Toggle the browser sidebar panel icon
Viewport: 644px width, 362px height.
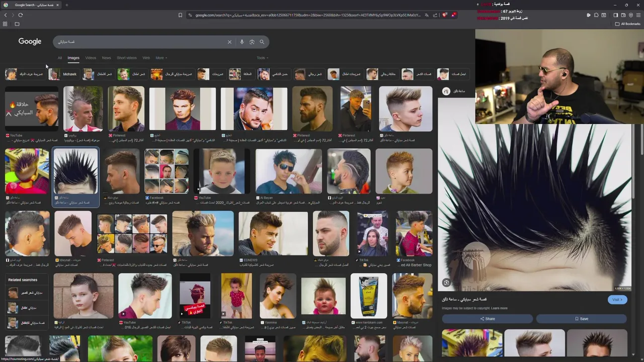click(615, 15)
